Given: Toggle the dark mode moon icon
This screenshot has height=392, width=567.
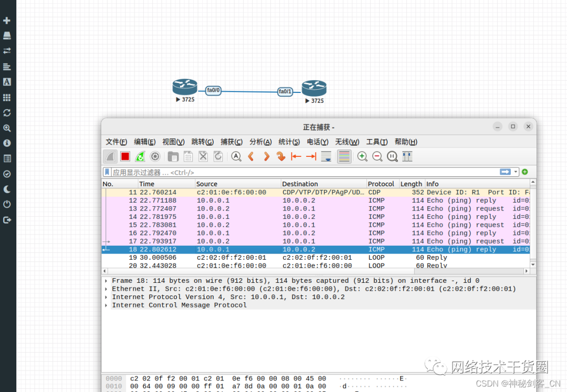Looking at the screenshot, I should click(x=7, y=189).
